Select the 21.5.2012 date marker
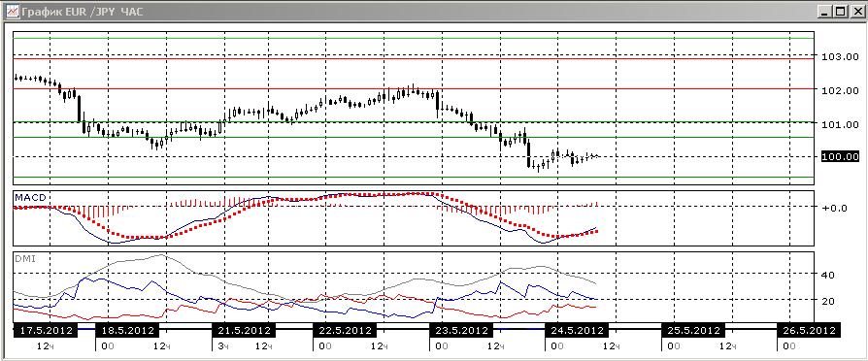This screenshot has width=868, height=361. (244, 331)
